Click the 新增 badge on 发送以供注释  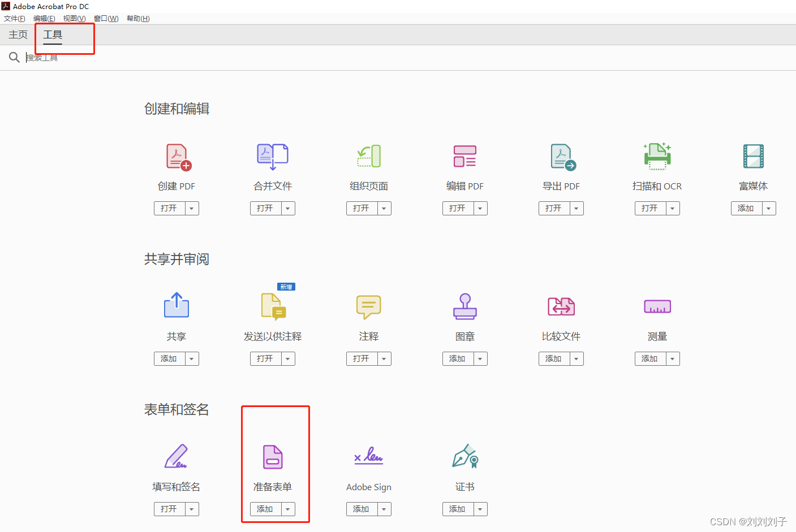(286, 287)
